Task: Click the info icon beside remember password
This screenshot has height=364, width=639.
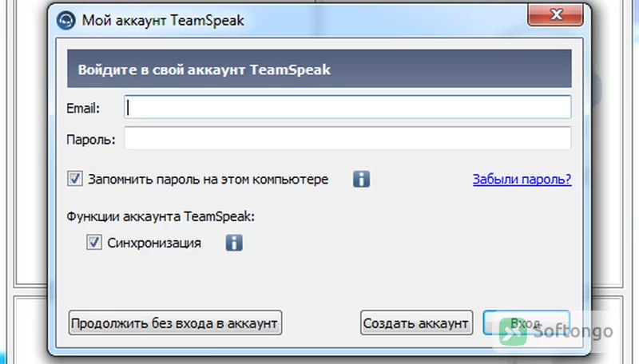Action: click(x=361, y=179)
